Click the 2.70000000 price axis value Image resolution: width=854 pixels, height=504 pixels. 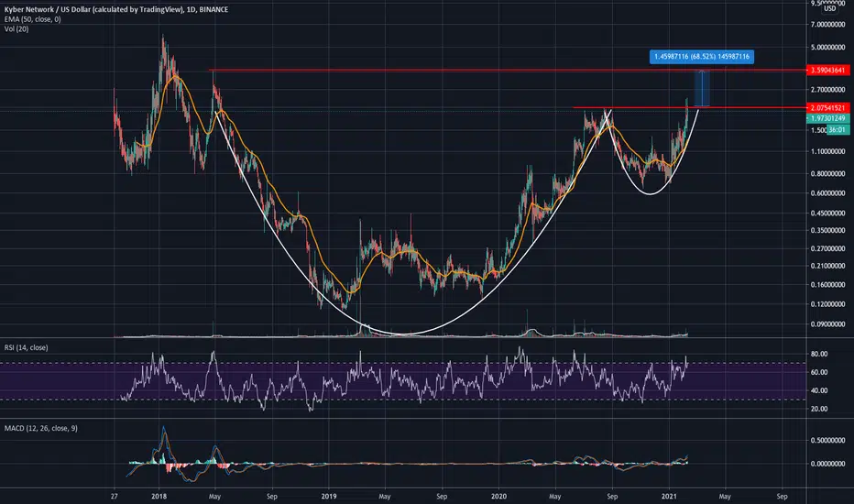tap(827, 90)
